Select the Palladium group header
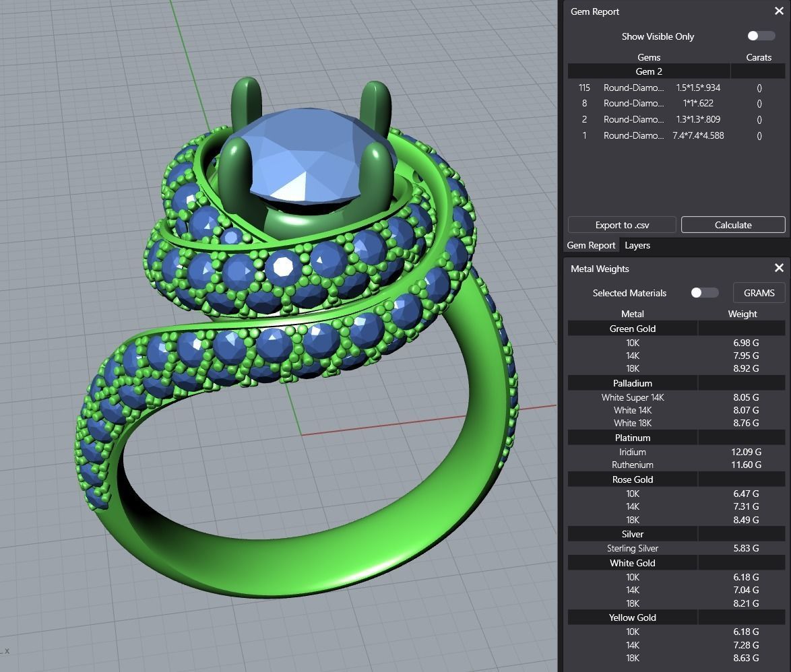The width and height of the screenshot is (791, 672). click(676, 383)
